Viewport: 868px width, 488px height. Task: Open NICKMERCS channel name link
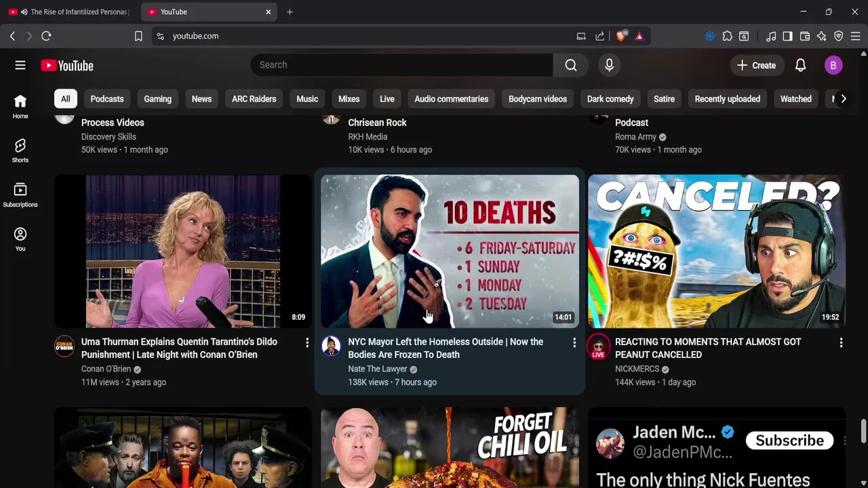[x=637, y=369]
